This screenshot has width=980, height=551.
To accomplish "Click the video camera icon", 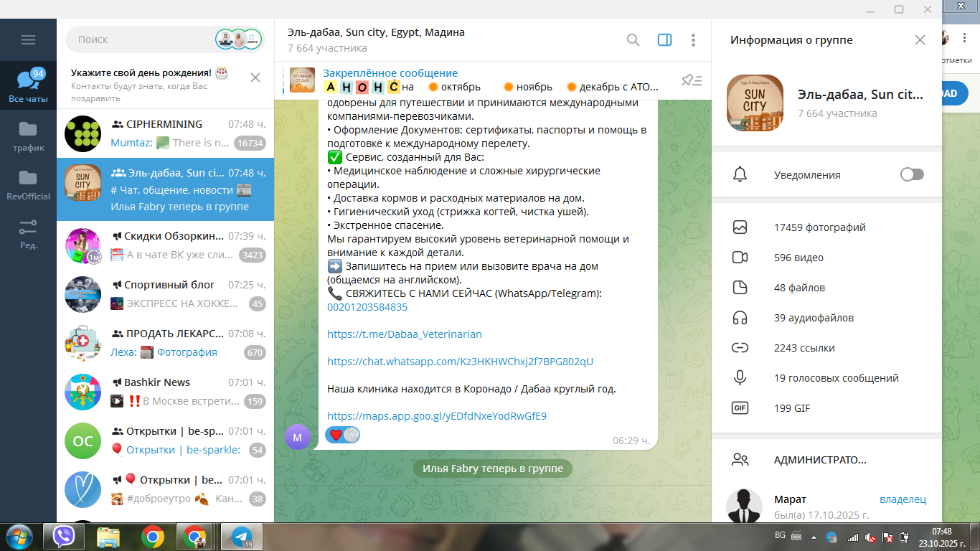I will [740, 258].
